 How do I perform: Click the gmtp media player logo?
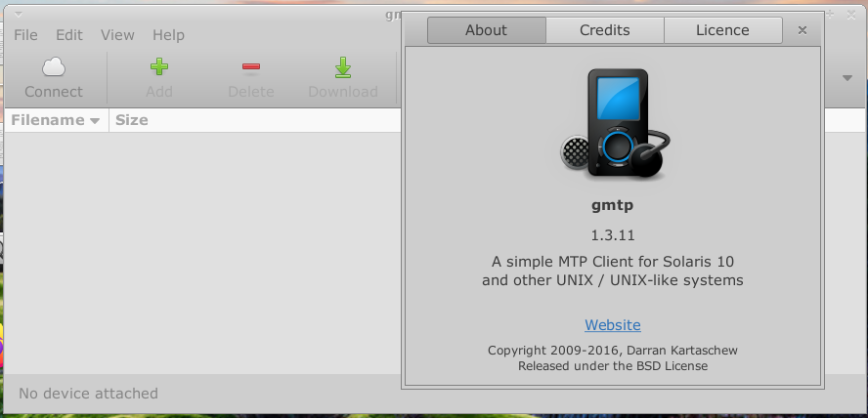tap(615, 124)
